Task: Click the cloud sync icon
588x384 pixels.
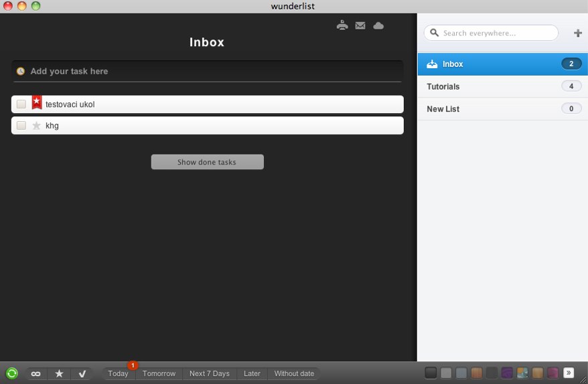Action: point(378,25)
